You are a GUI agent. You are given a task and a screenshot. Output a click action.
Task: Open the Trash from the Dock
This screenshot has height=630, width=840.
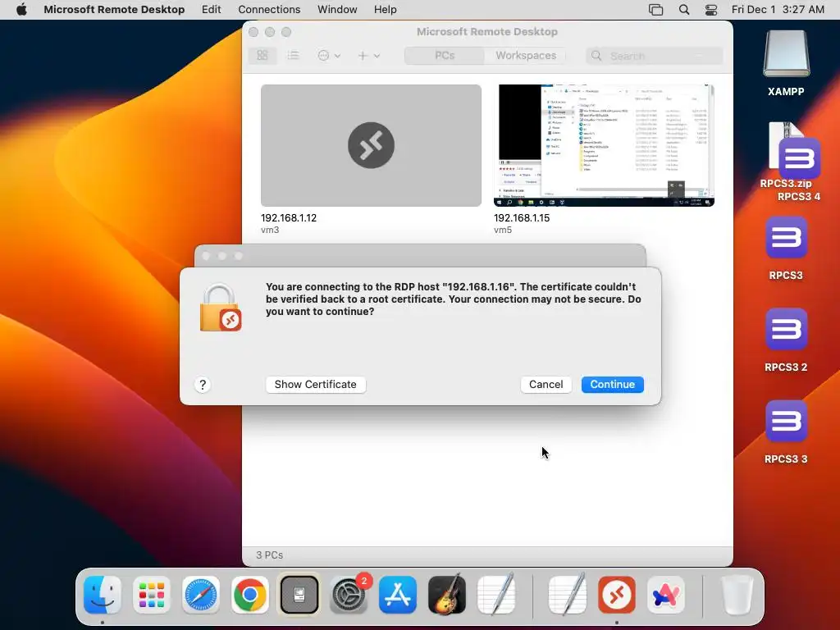[x=737, y=595]
